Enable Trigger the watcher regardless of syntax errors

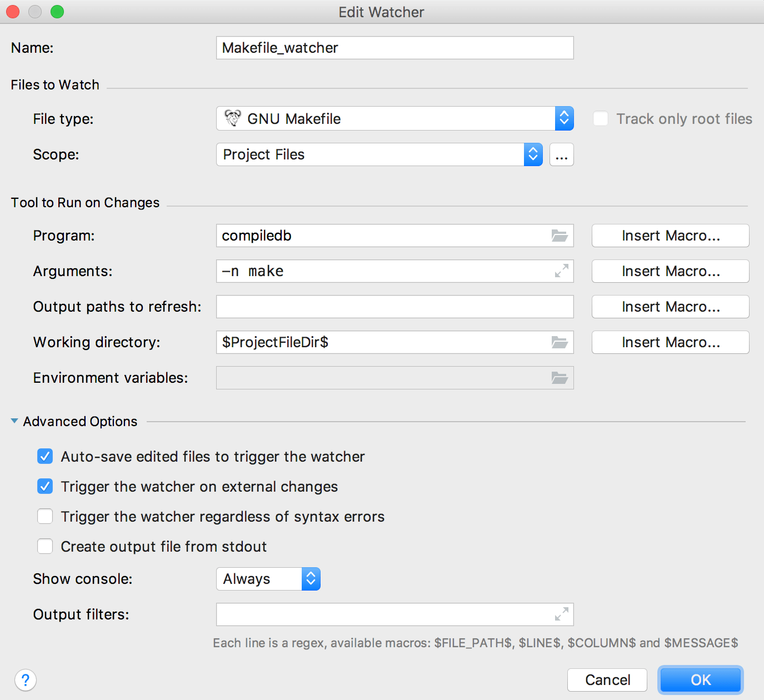45,517
